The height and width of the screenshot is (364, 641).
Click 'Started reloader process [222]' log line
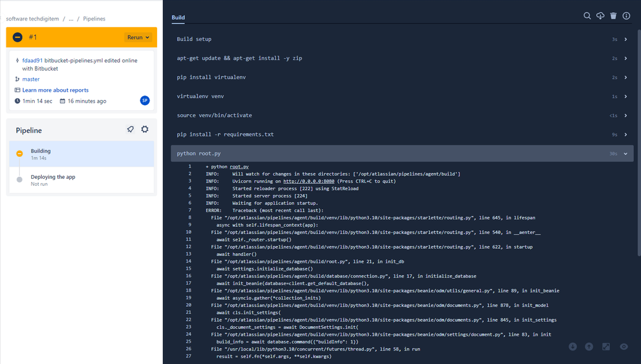pyautogui.click(x=295, y=188)
